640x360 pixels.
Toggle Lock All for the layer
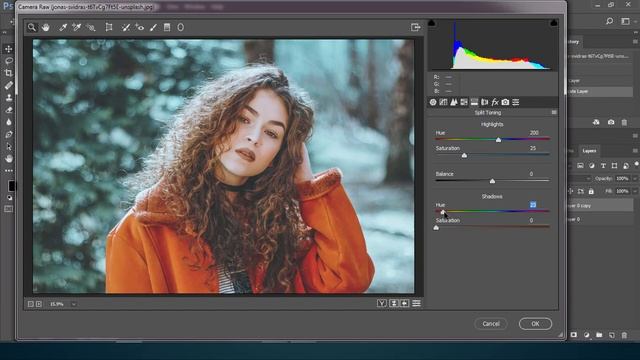[x=591, y=191]
